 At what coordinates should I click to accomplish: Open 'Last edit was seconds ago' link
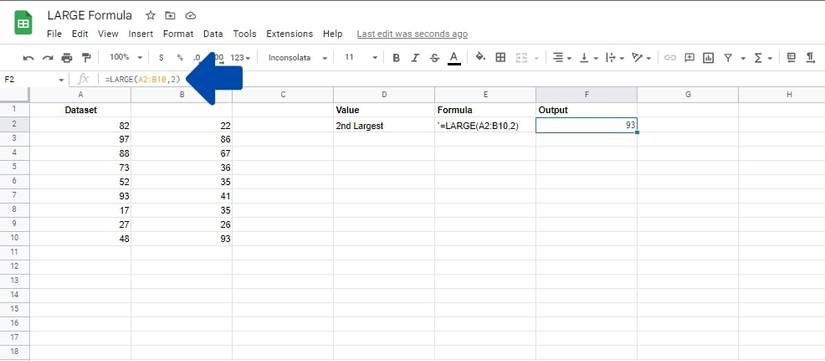(x=412, y=34)
